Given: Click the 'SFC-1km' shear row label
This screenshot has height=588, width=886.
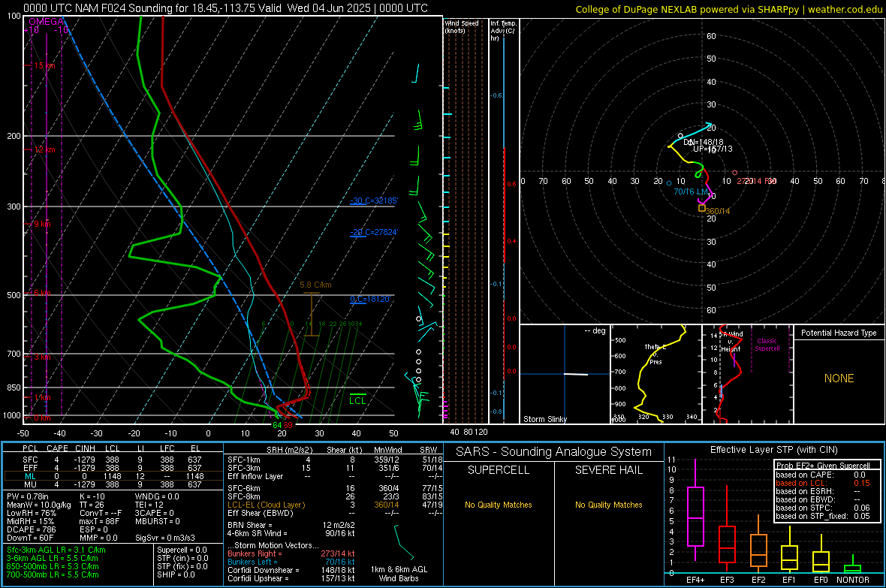Looking at the screenshot, I should (x=244, y=460).
